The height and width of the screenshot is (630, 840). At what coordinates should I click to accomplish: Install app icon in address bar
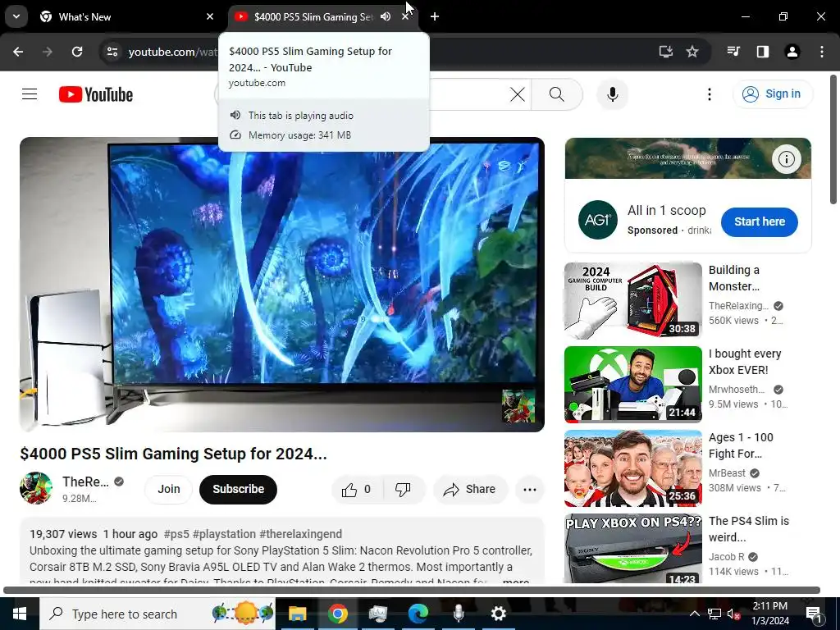666,52
